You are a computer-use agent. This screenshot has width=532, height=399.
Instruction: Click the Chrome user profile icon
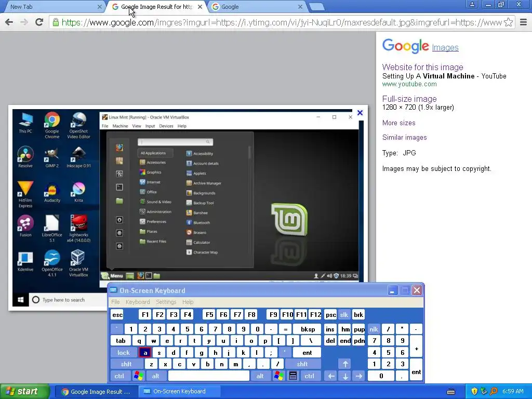pos(472,4)
